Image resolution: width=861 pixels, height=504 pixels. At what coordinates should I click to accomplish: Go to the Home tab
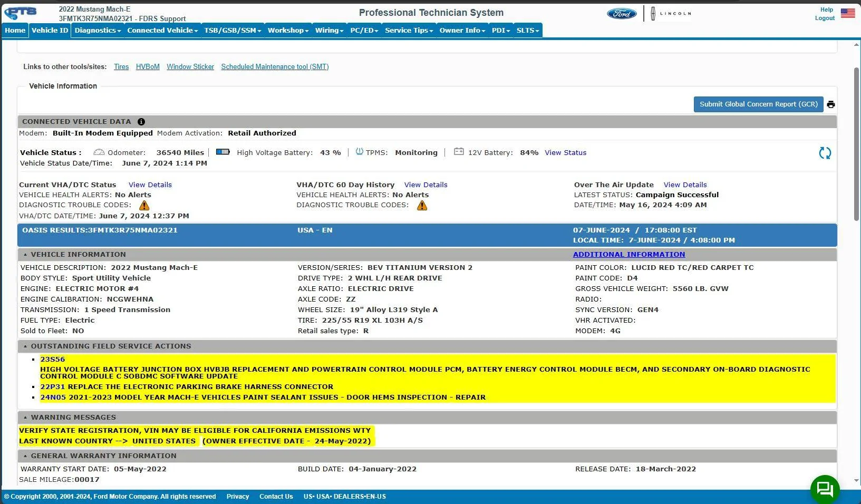(15, 31)
